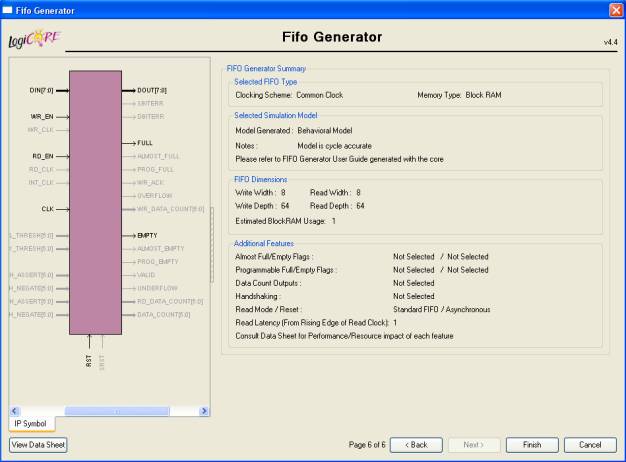Click the greyed RD_DATA_COUNT[5:0] label
The image size is (626, 462).
tap(170, 301)
